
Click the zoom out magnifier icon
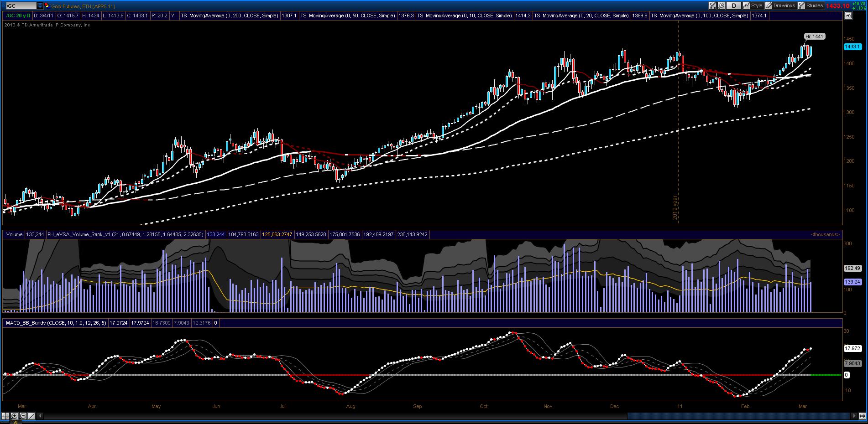pyautogui.click(x=23, y=416)
